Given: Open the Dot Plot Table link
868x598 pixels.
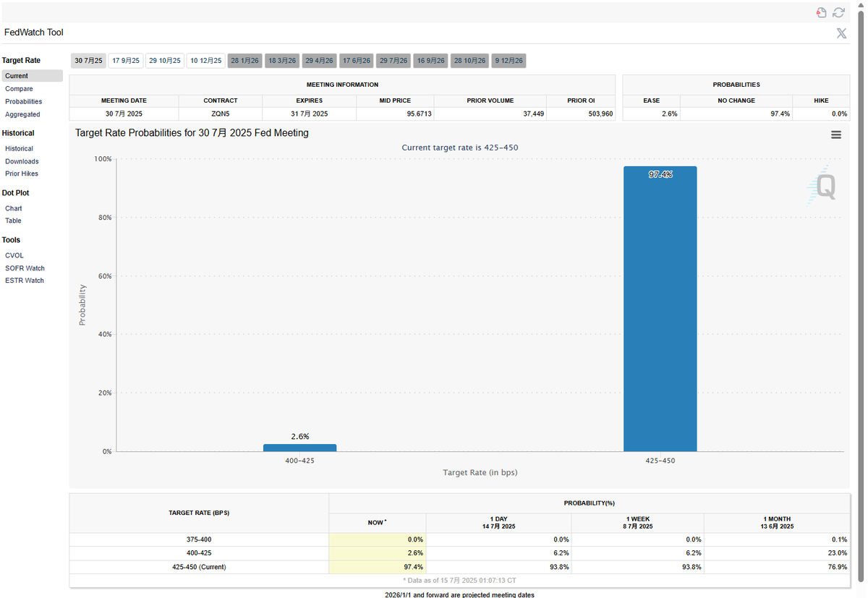Looking at the screenshot, I should pyautogui.click(x=13, y=221).
